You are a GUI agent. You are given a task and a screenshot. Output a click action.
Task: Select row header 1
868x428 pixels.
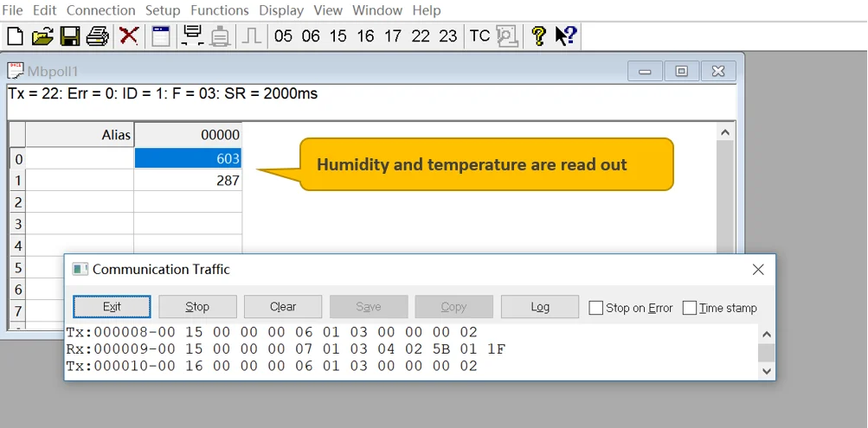point(17,180)
